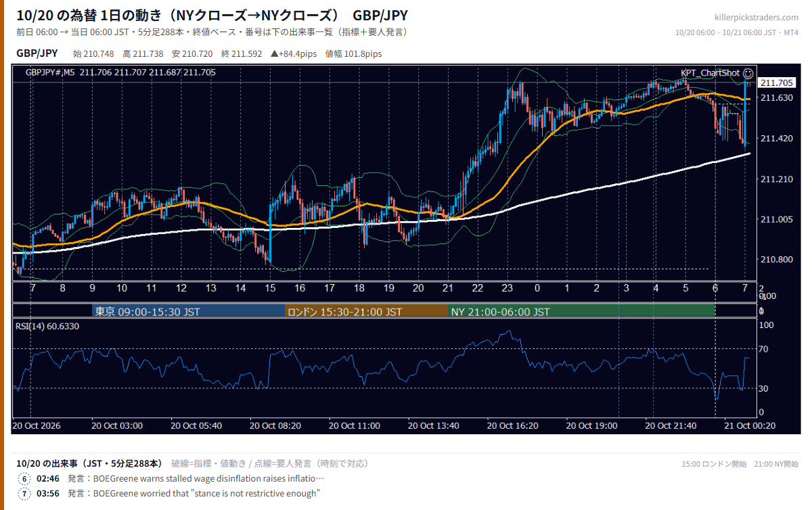The height and width of the screenshot is (510, 812).
Task: Open the BOEGreene 'stance is not restrictive enough' headline
Action: [194, 494]
